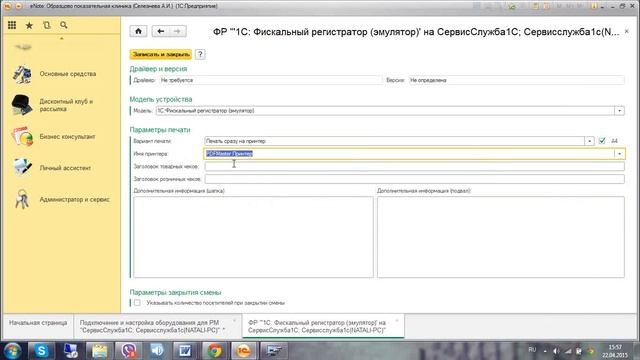Open the remote desktop taskbar icon

click(273, 351)
